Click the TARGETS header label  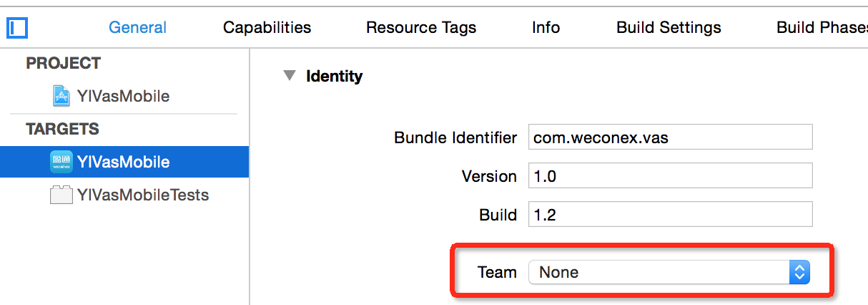[62, 130]
